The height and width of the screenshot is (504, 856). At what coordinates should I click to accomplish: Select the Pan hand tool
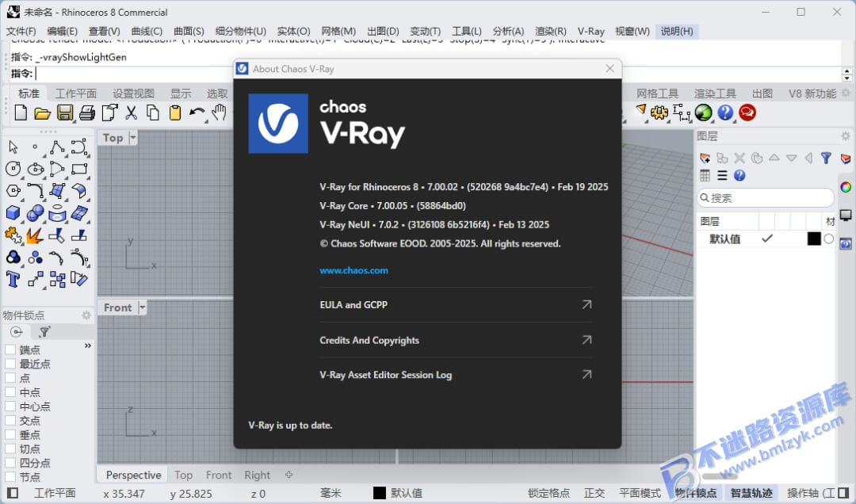(x=219, y=113)
